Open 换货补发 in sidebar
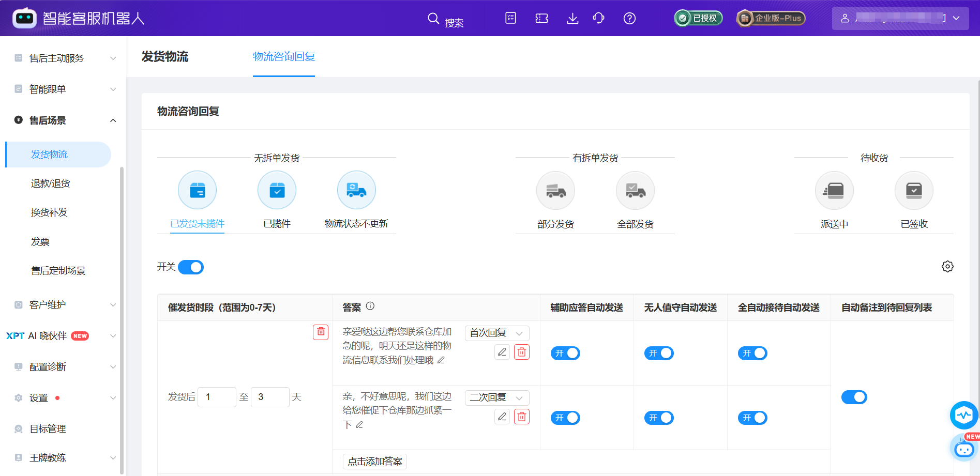The image size is (980, 476). (x=49, y=212)
